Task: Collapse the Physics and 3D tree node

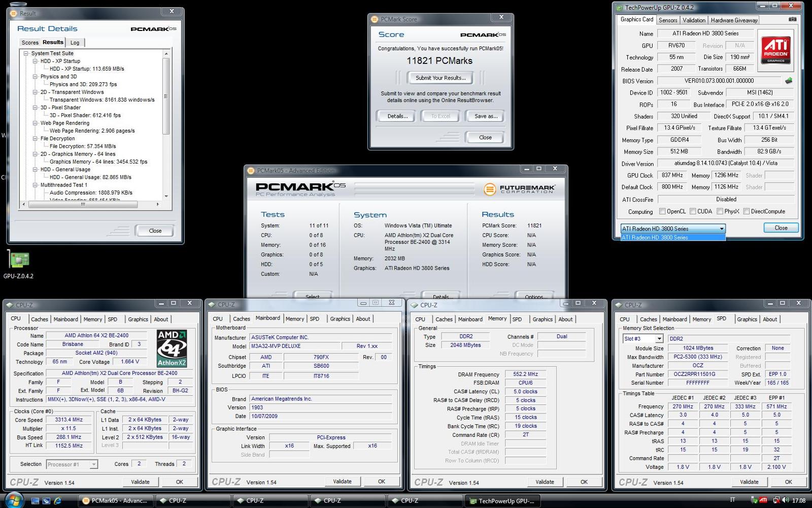Action: click(36, 77)
